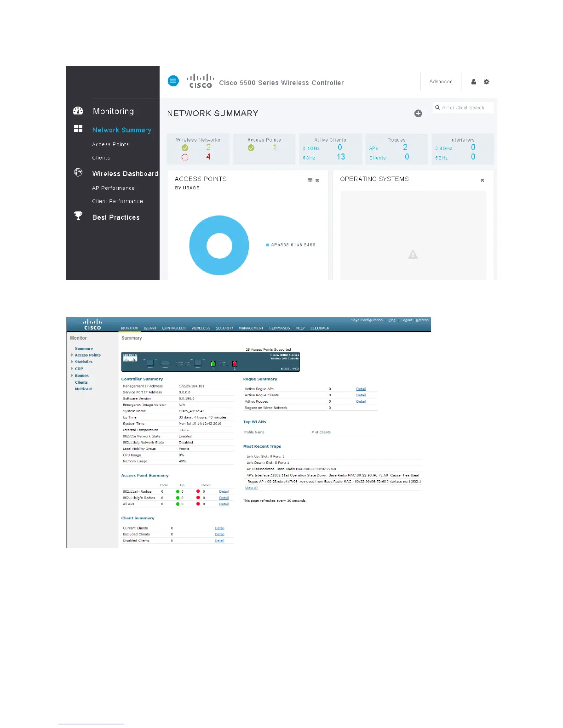Open Best Practices page
This screenshot has width=563, height=728.
[116, 217]
